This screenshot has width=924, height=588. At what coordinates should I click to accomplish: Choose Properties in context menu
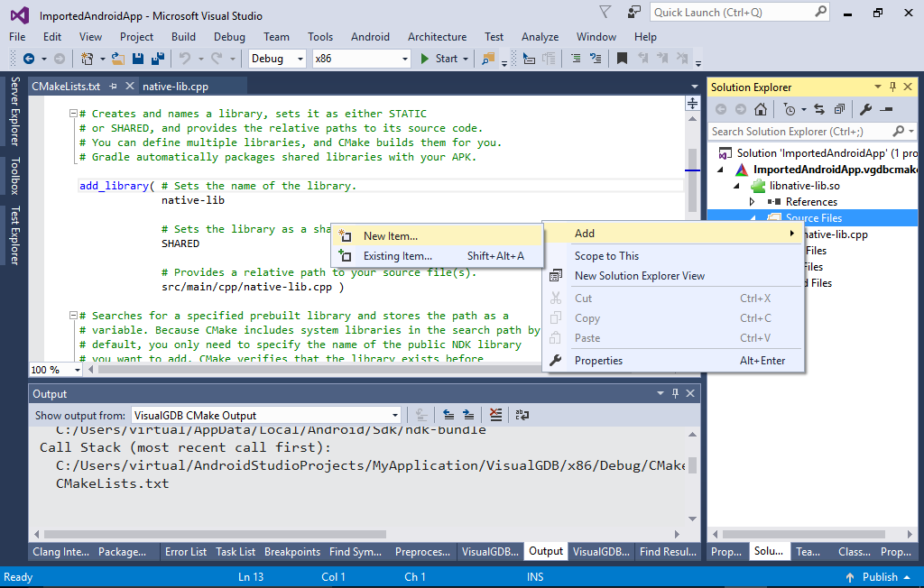pos(673,361)
